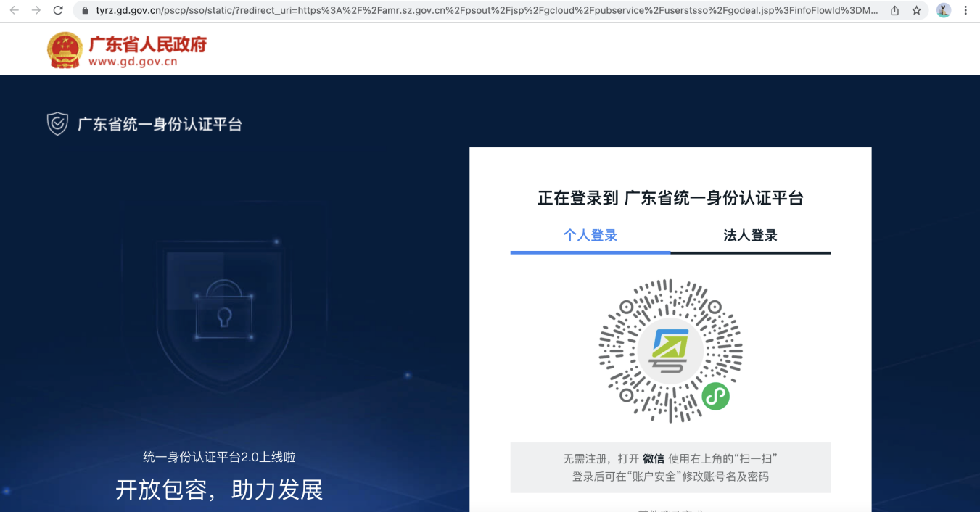
Task: Click 广东省统一身份认证平台 platform title
Action: tap(160, 124)
